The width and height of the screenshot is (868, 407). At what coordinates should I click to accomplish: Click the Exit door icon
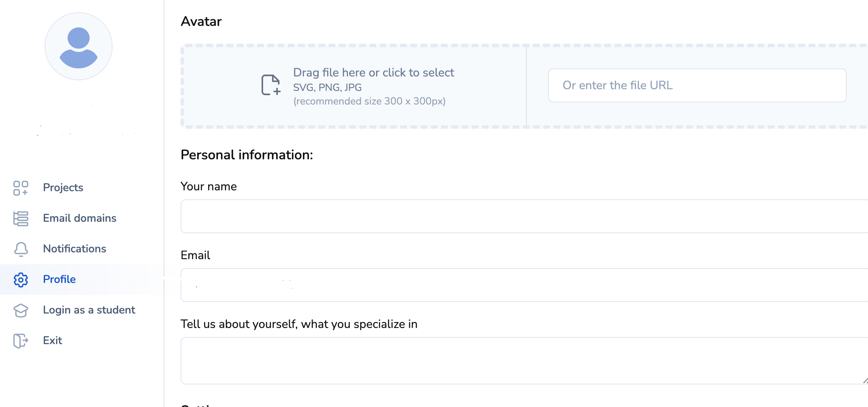pyautogui.click(x=20, y=341)
